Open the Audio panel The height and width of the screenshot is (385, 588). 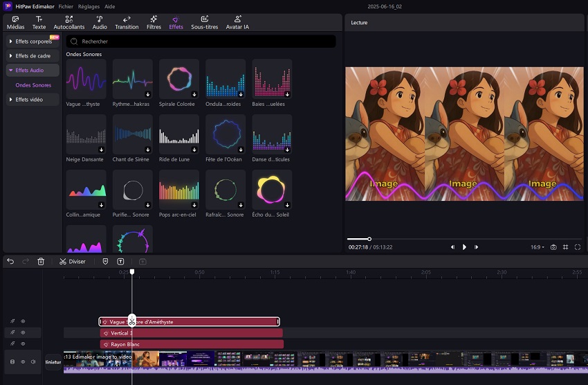point(100,23)
